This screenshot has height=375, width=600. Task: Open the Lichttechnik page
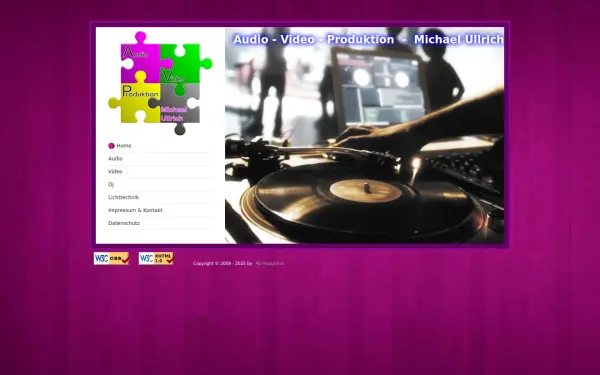[160, 197]
